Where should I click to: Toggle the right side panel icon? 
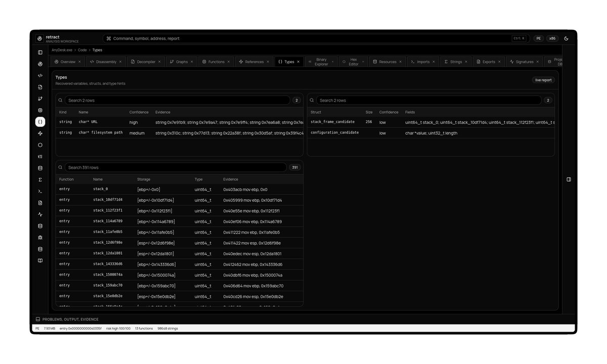569,179
